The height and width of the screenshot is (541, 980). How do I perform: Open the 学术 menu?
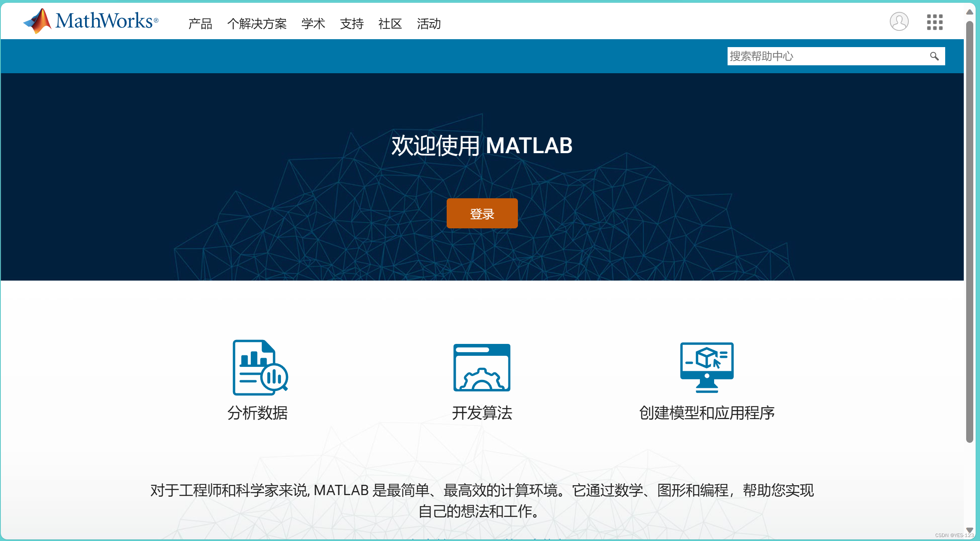click(313, 24)
